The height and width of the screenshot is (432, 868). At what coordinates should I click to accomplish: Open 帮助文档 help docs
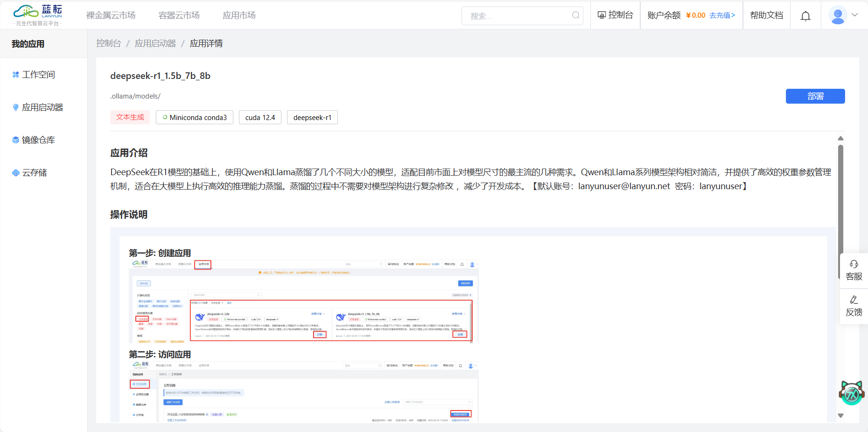click(766, 15)
